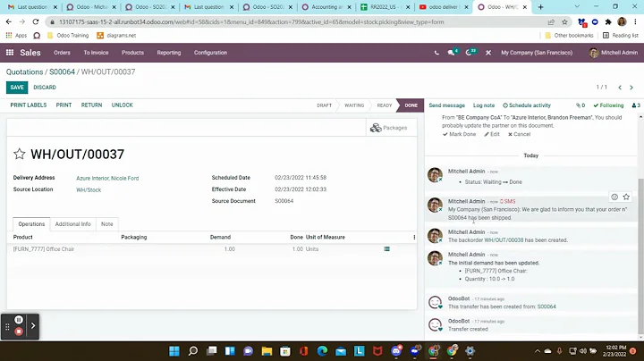Save the delivery order
This screenshot has height=361, width=644.
click(17, 88)
